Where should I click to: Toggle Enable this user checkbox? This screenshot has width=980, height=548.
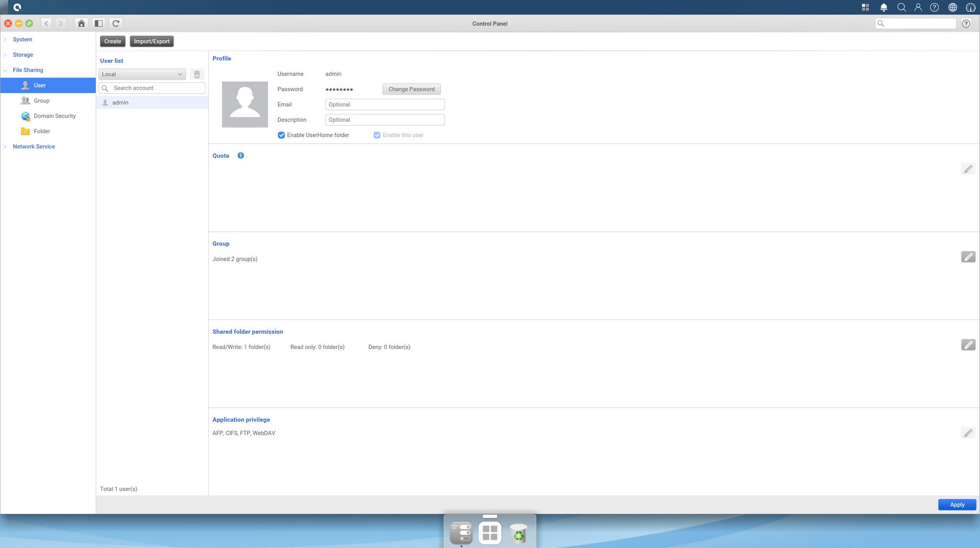coord(377,135)
